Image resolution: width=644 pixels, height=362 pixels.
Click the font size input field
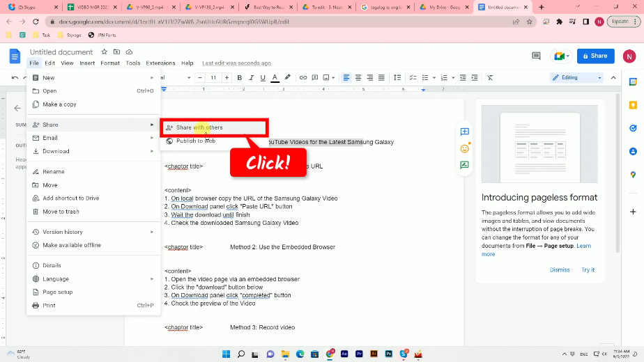click(x=213, y=77)
